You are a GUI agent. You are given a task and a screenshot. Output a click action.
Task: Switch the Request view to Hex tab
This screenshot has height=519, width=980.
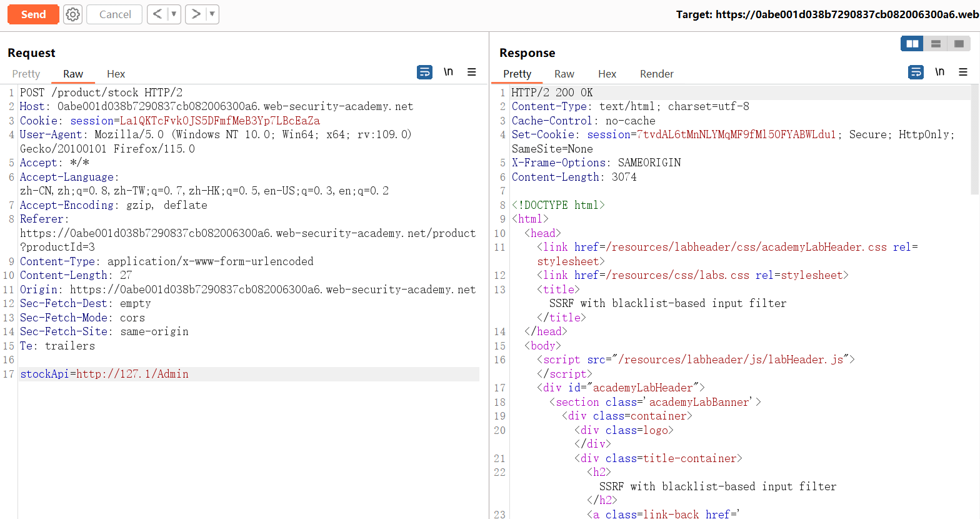116,74
